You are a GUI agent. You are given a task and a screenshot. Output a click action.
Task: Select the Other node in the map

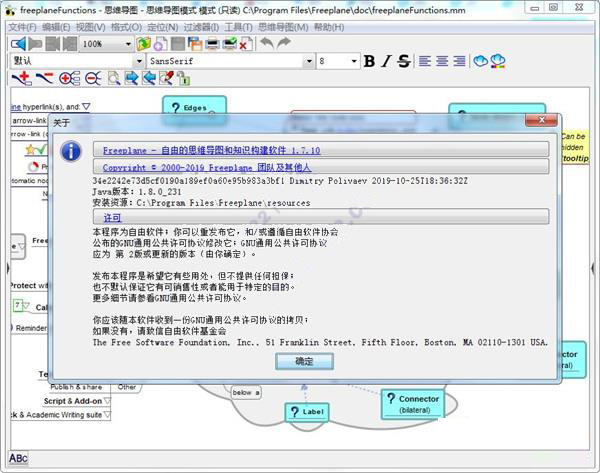click(x=127, y=387)
